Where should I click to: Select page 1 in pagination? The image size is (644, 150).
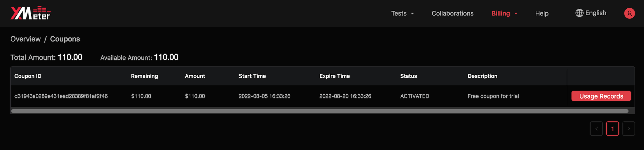tap(612, 129)
